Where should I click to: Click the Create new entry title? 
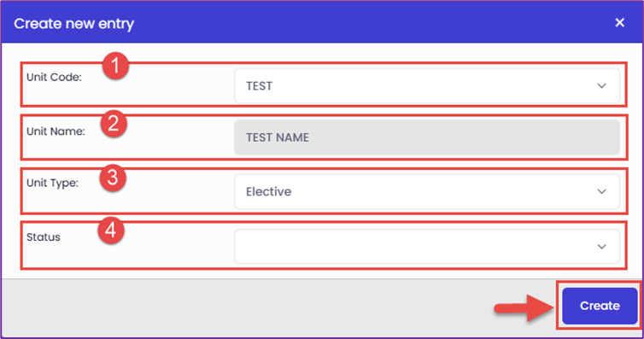pos(74,24)
